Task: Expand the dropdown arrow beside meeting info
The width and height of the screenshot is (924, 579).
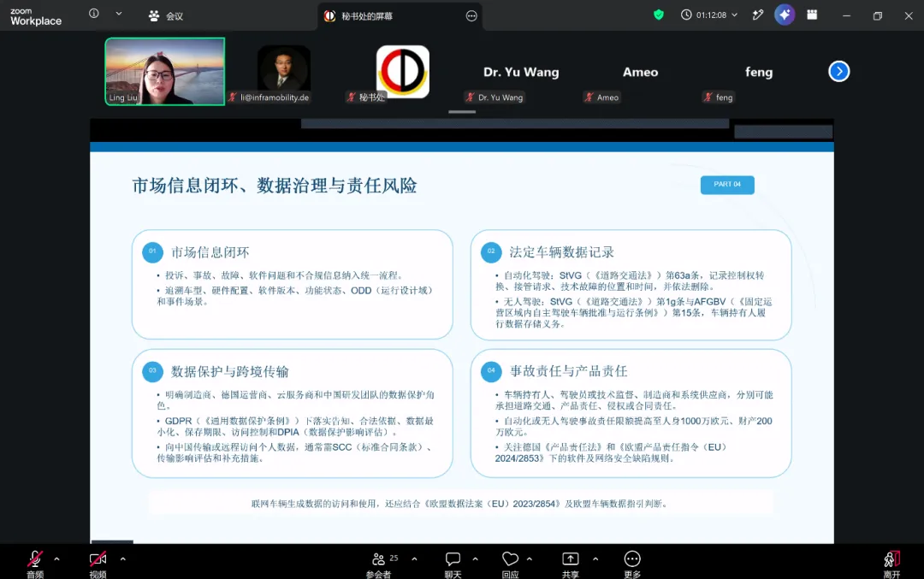Action: (x=119, y=14)
